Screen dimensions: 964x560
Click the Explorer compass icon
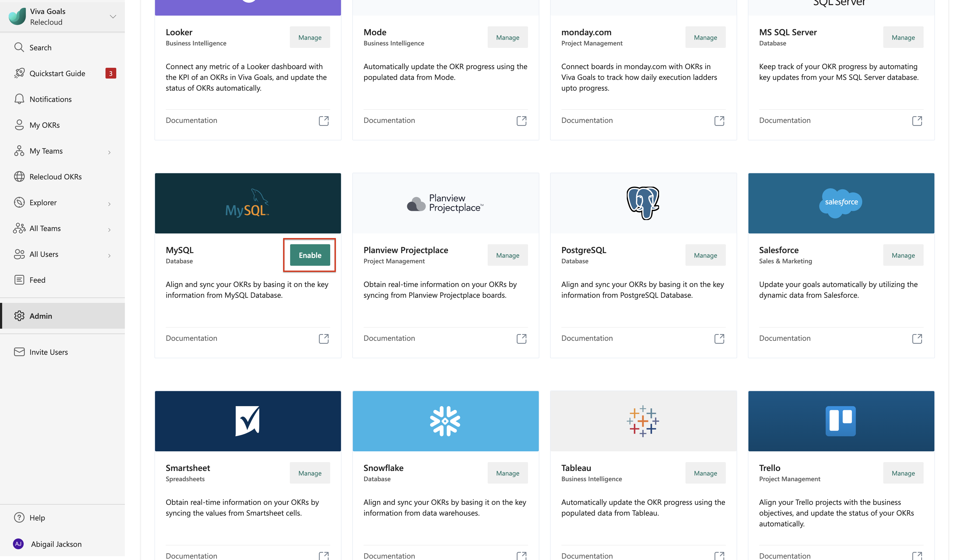19,202
